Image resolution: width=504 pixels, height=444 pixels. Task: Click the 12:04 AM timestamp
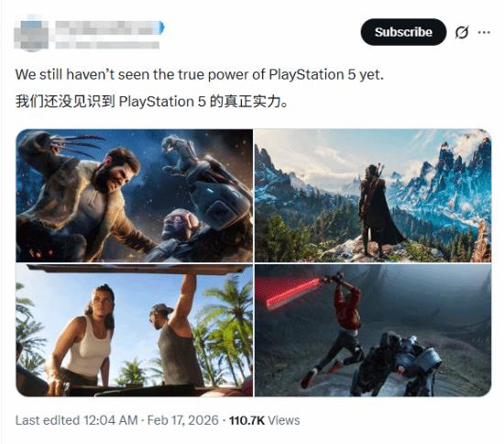(111, 420)
